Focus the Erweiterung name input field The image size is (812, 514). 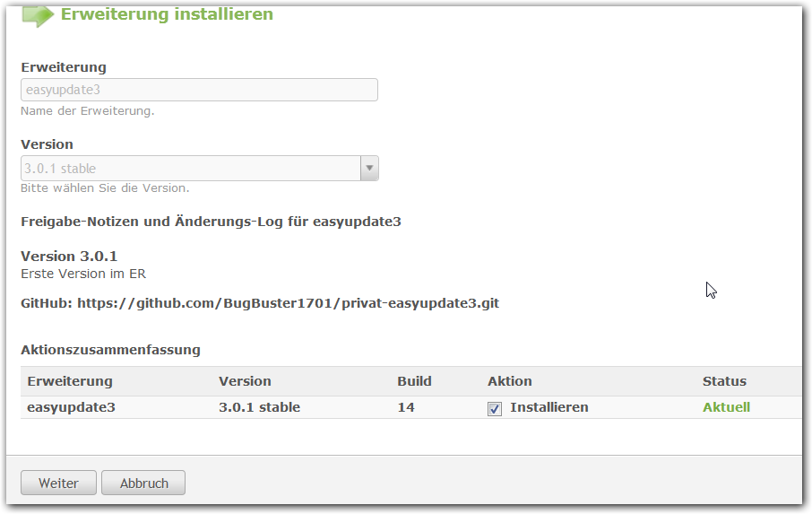click(x=199, y=90)
